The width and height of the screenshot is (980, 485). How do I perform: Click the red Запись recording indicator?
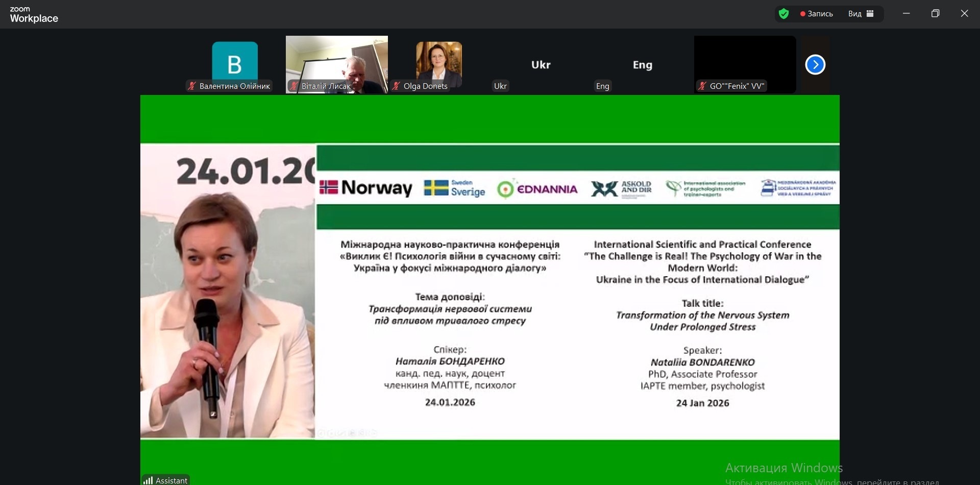(x=817, y=14)
